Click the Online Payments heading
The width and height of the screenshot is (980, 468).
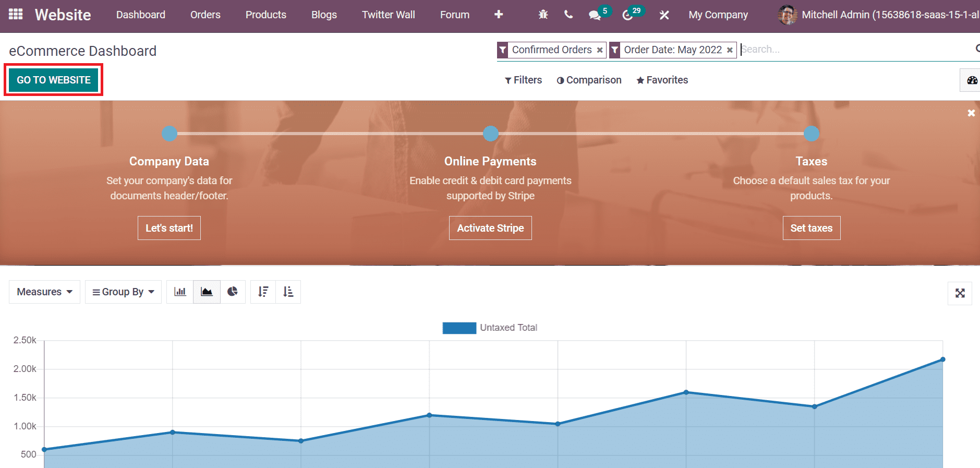490,161
